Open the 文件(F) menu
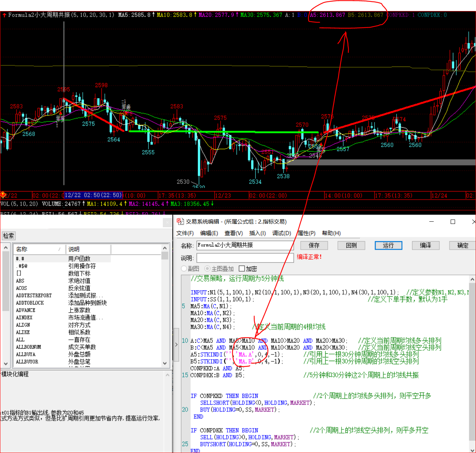The height and width of the screenshot is (453, 476). point(185,233)
